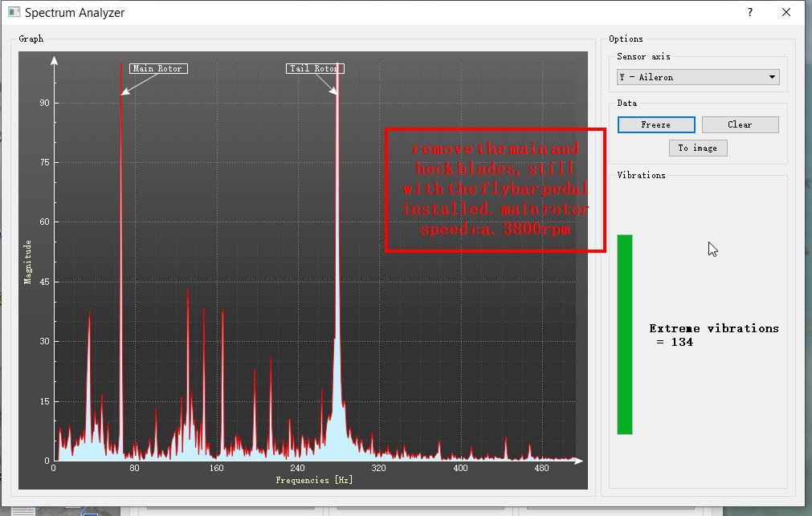Click the Magnitude axis label
This screenshot has height=516, width=812.
pos(27,262)
